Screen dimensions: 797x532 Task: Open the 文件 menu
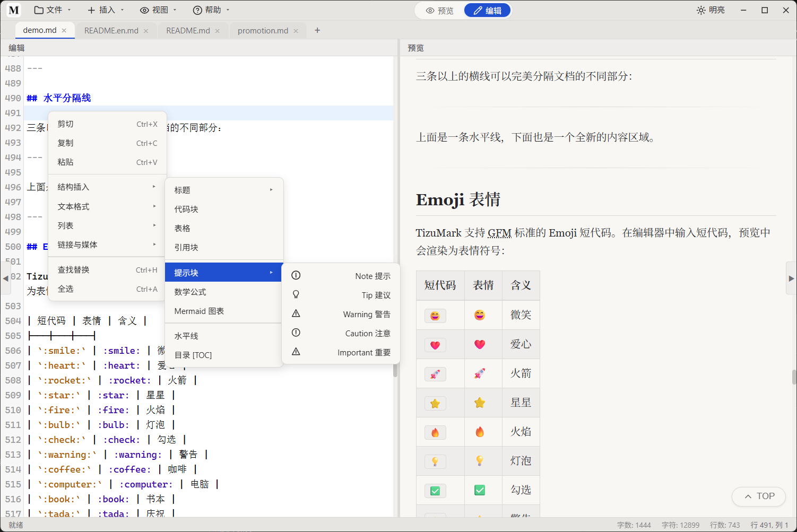coord(52,10)
